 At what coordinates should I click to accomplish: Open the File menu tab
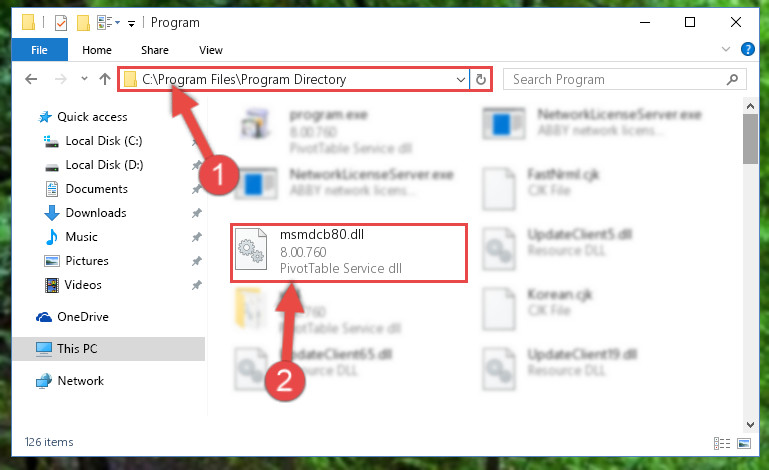(39, 50)
